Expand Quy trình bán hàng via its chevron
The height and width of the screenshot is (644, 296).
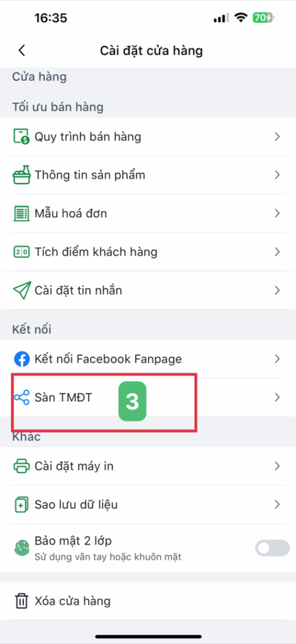point(278,136)
